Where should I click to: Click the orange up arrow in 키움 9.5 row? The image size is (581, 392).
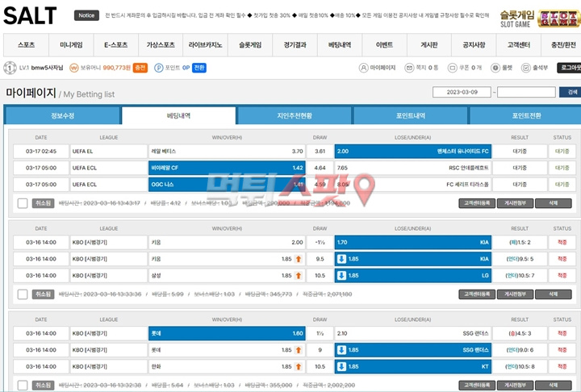pos(299,259)
